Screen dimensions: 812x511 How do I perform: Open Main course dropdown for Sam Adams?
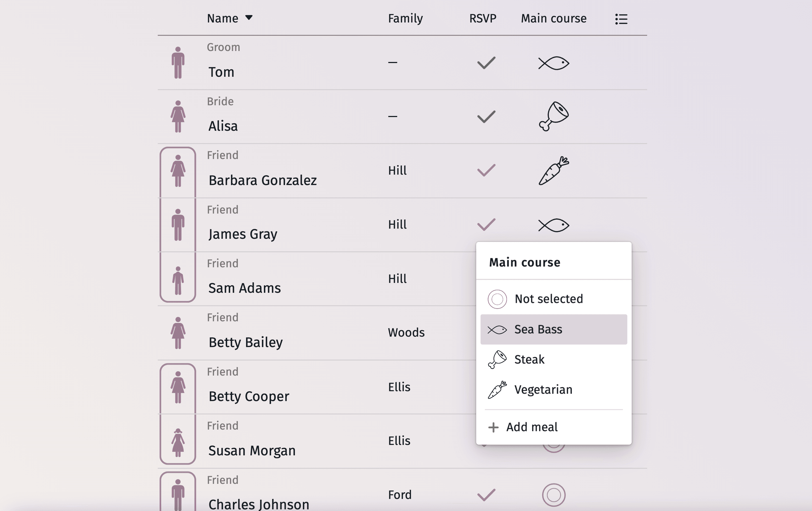[x=552, y=278]
